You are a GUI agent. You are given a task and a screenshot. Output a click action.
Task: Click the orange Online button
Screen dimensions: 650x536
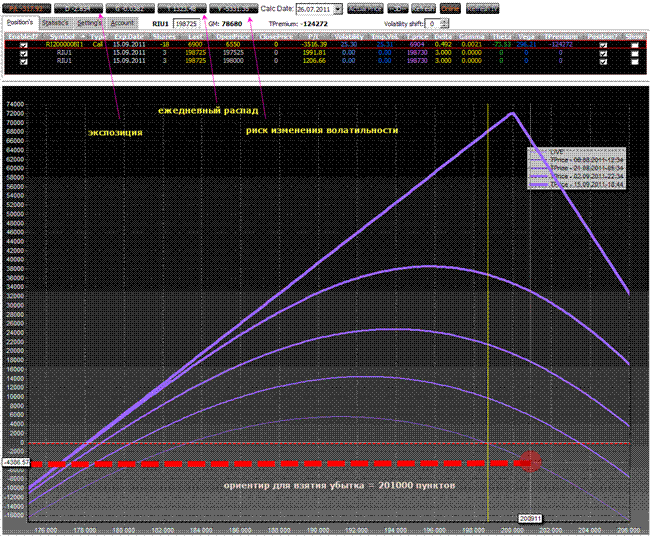(450, 8)
